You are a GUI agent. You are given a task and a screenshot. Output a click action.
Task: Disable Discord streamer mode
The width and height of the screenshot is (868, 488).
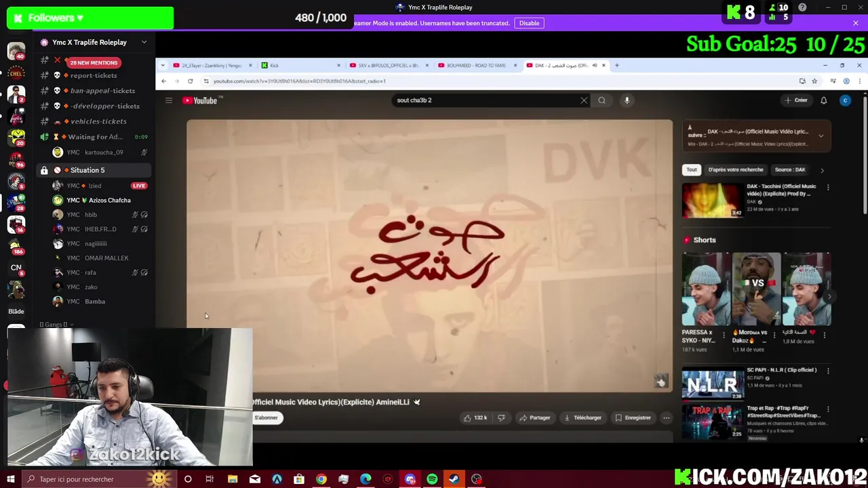click(529, 23)
